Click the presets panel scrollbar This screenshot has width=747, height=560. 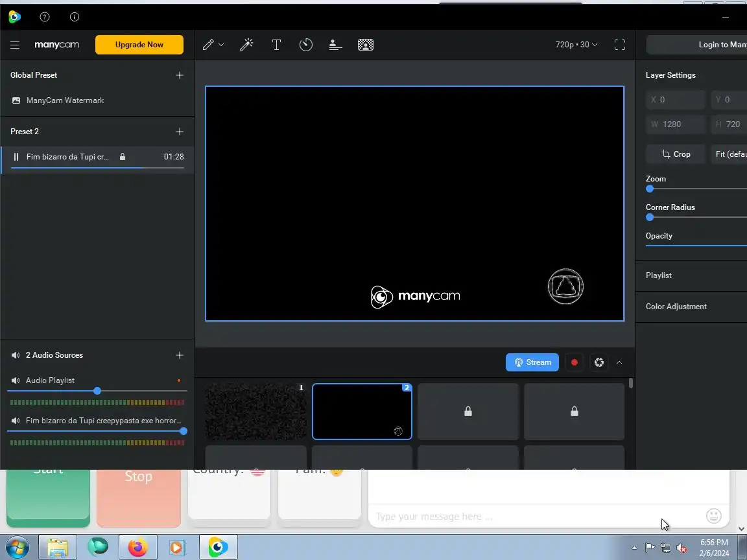tap(631, 383)
